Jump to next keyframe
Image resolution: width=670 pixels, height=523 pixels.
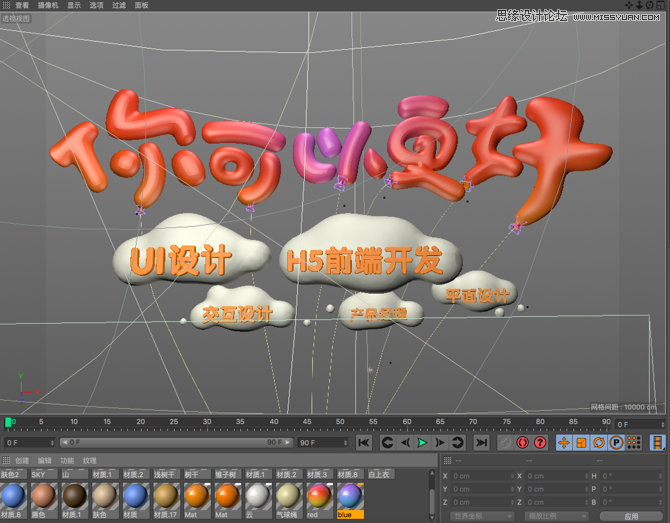click(x=458, y=443)
